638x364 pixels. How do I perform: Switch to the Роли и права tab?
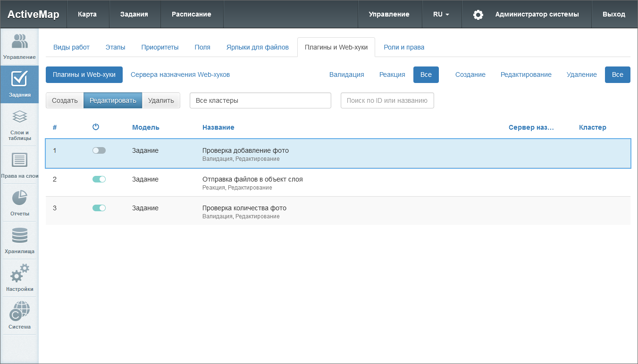(x=403, y=47)
